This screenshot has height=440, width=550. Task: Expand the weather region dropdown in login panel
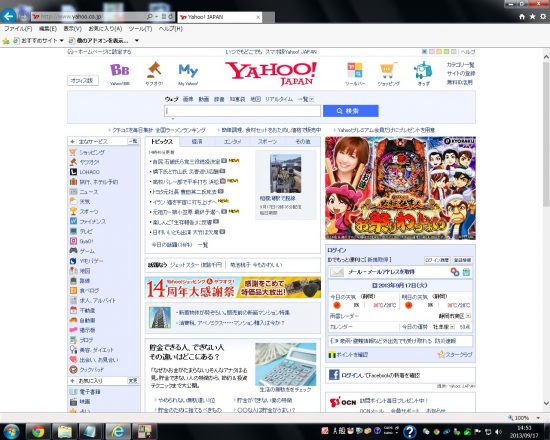pos(468,316)
